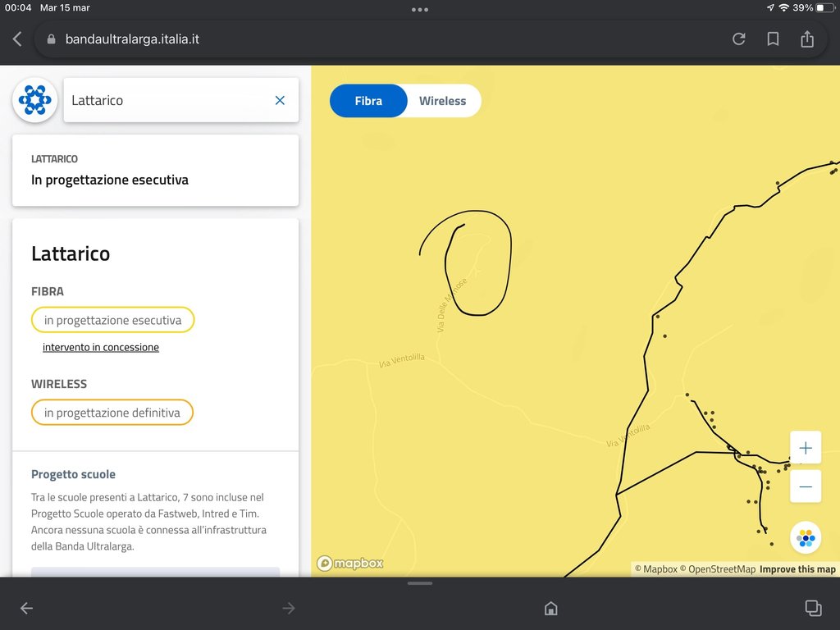Tap the bottom toolbar drag handle

click(x=420, y=583)
